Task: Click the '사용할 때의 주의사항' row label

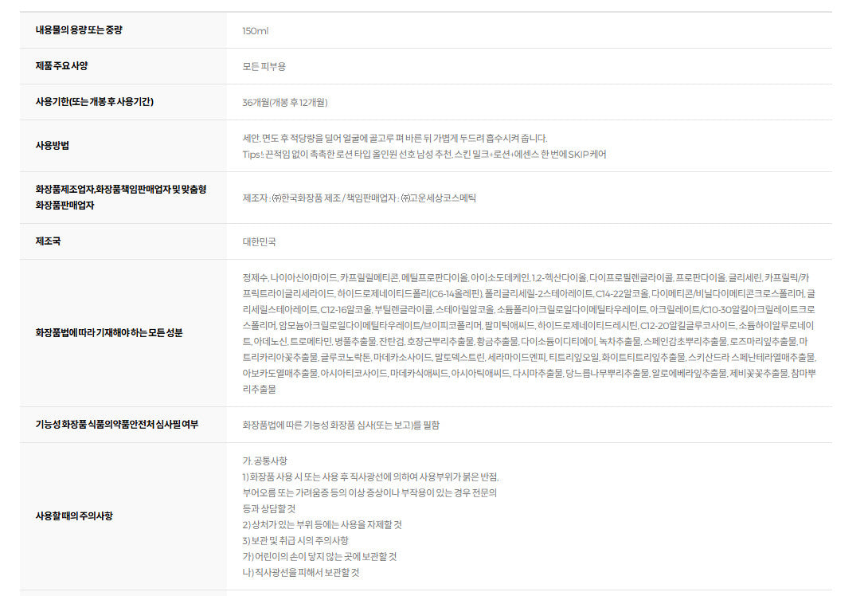Action: coord(74,516)
